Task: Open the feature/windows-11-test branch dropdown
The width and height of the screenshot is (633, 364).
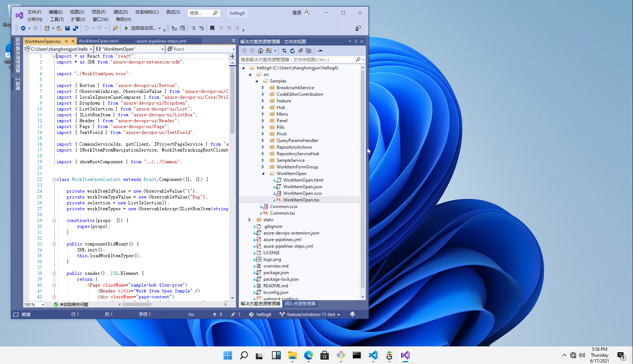Action: point(310,314)
